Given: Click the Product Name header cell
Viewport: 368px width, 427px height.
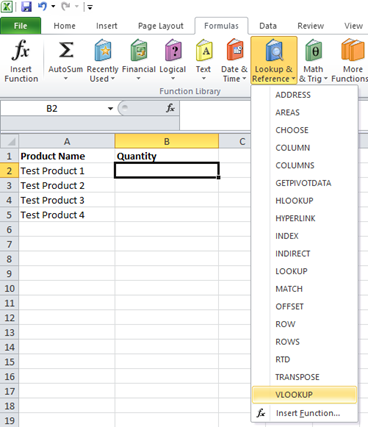Looking at the screenshot, I should [67, 156].
